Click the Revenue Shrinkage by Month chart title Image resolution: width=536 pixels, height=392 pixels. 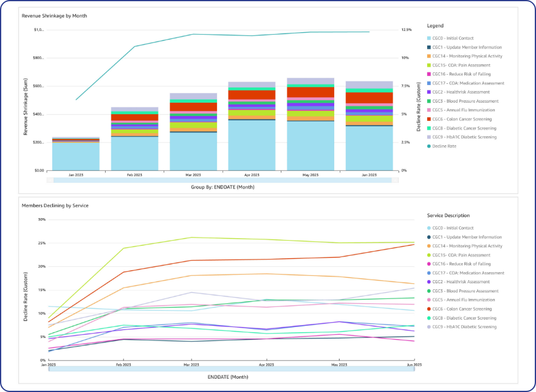pos(54,16)
